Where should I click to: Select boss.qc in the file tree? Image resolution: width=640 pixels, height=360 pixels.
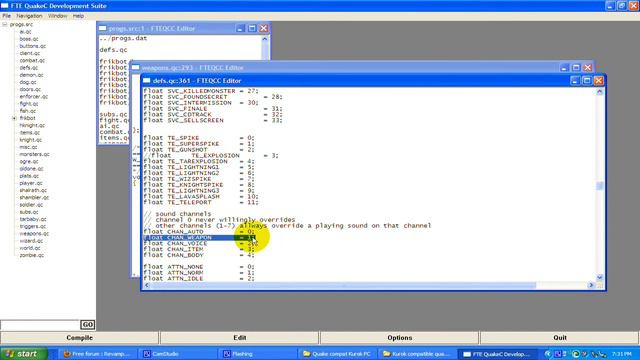point(29,39)
